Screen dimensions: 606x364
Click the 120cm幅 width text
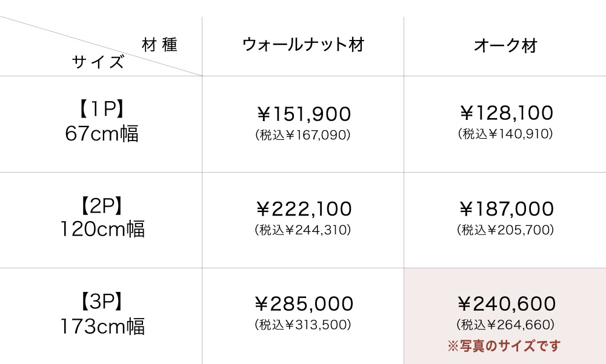pos(102,230)
